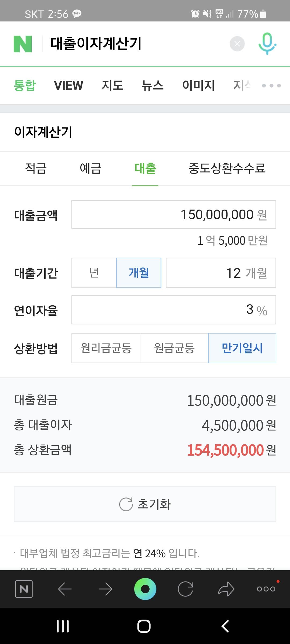This screenshot has height=644, width=290.
Task: Activate the voice search microphone
Action: (x=267, y=44)
